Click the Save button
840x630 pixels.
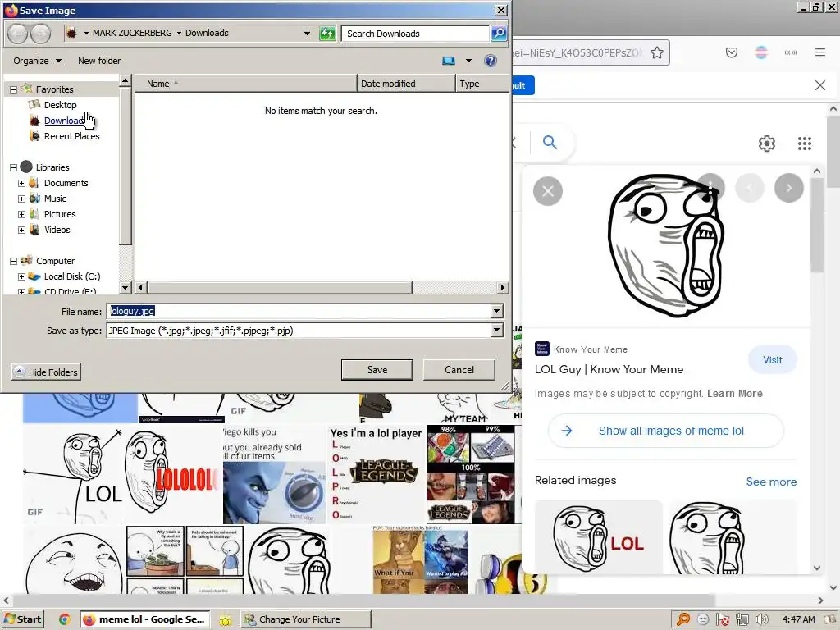tap(377, 370)
